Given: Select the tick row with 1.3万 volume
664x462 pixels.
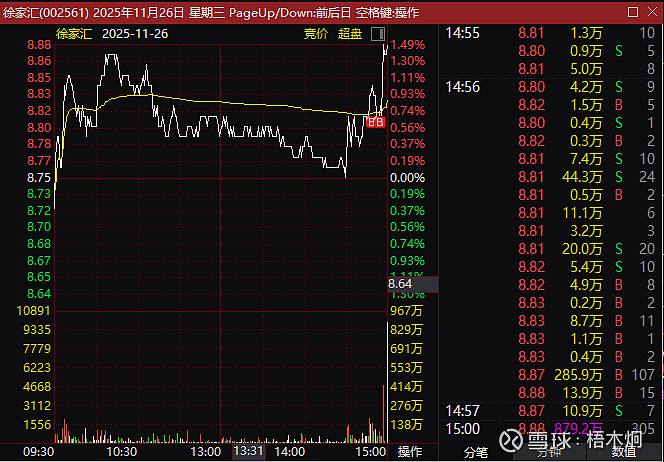Looking at the screenshot, I should [551, 33].
